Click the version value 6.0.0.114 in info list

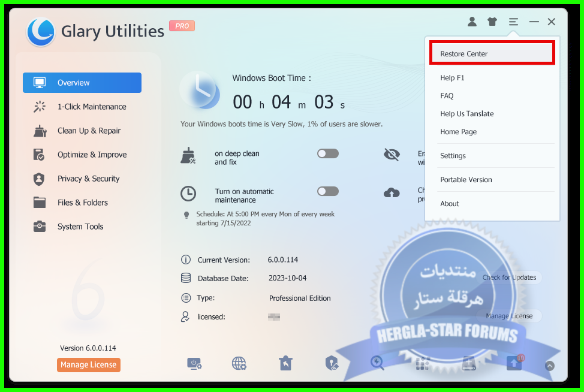282,260
